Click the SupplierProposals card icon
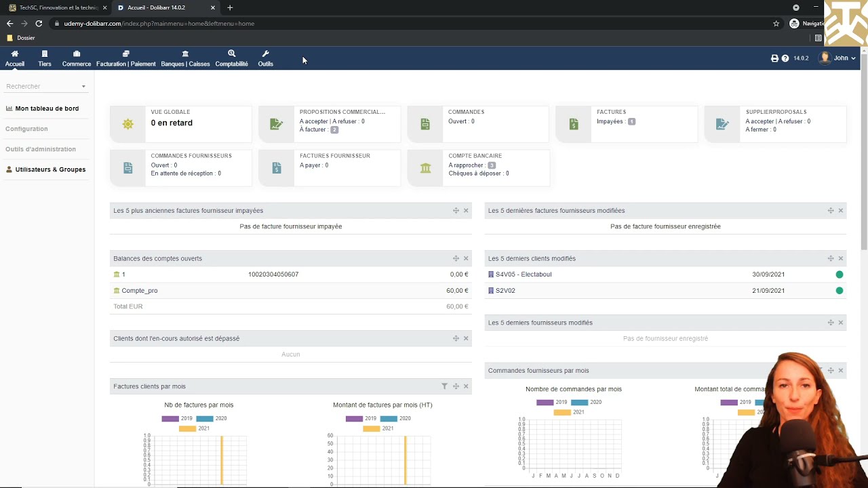Screen dimensions: 868x488 tap(722, 124)
